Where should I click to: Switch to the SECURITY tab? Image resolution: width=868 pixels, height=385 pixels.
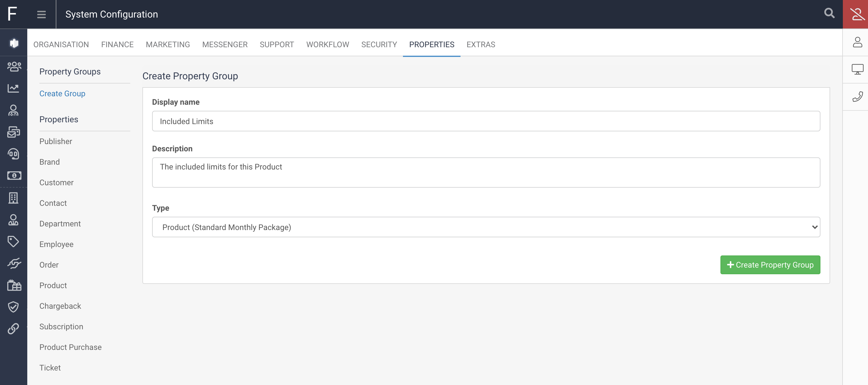[x=379, y=44]
